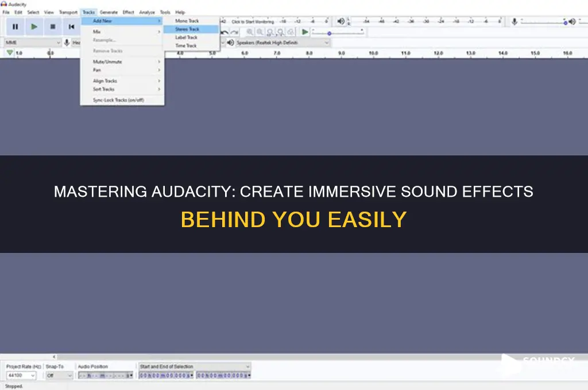Open the Help menu
588x390 pixels.
(180, 13)
